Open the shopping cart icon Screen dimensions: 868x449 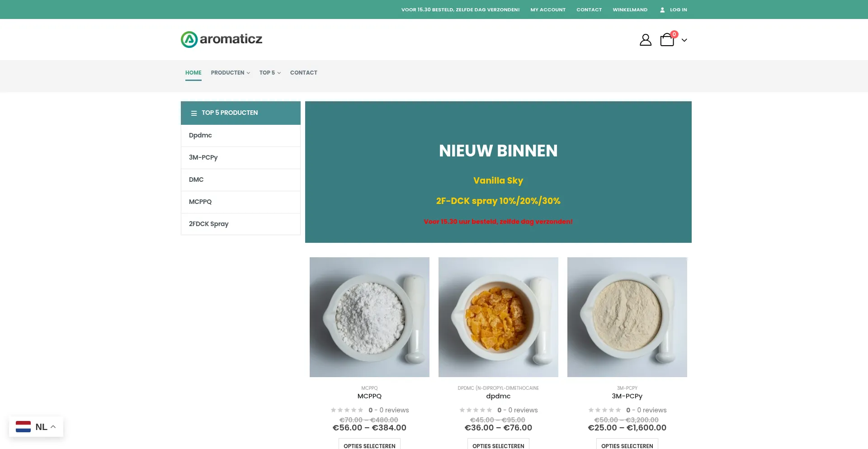click(667, 40)
